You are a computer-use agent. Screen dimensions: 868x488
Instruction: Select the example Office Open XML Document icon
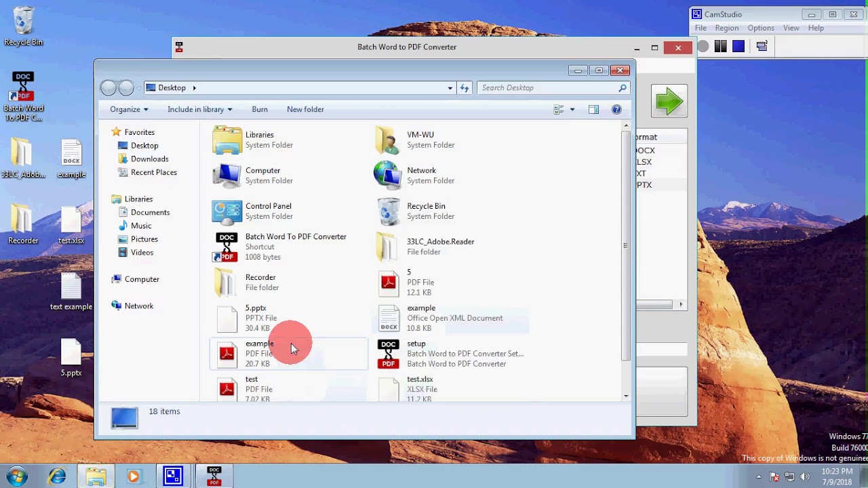(388, 318)
